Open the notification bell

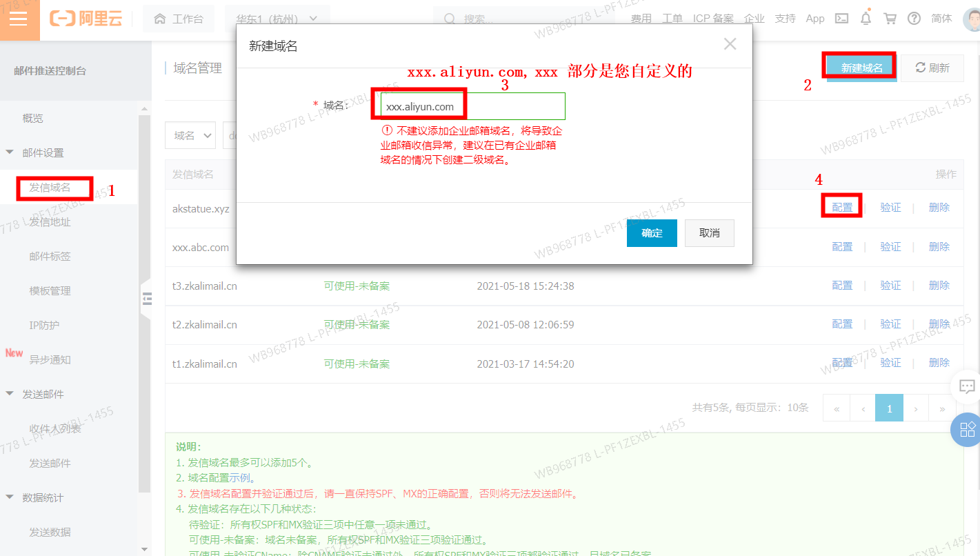point(866,19)
